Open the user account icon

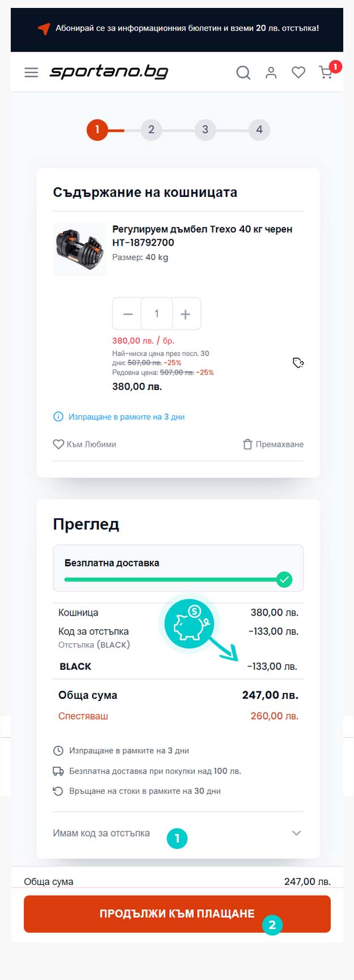point(271,72)
